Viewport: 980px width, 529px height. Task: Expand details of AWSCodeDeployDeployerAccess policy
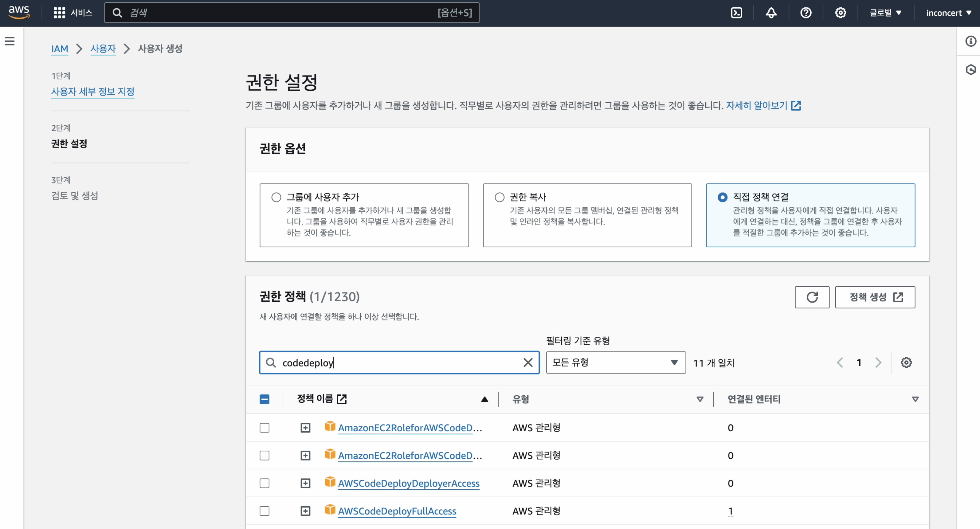[x=305, y=483]
